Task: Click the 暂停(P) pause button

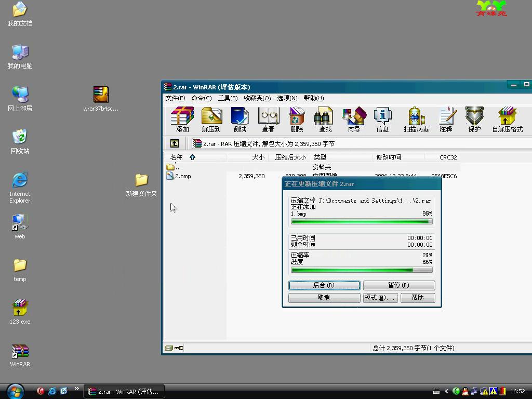Action: 399,285
